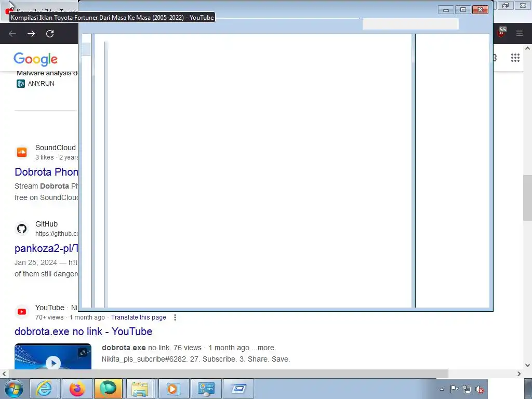
Task: Click the scroll-right arrow of the horizontal scrollbar
Action: tap(519, 374)
